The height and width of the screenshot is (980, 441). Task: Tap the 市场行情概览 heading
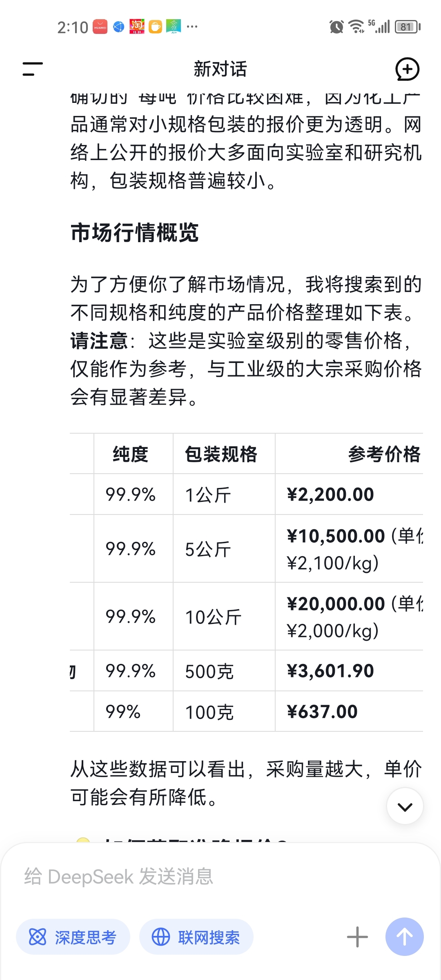coord(135,233)
